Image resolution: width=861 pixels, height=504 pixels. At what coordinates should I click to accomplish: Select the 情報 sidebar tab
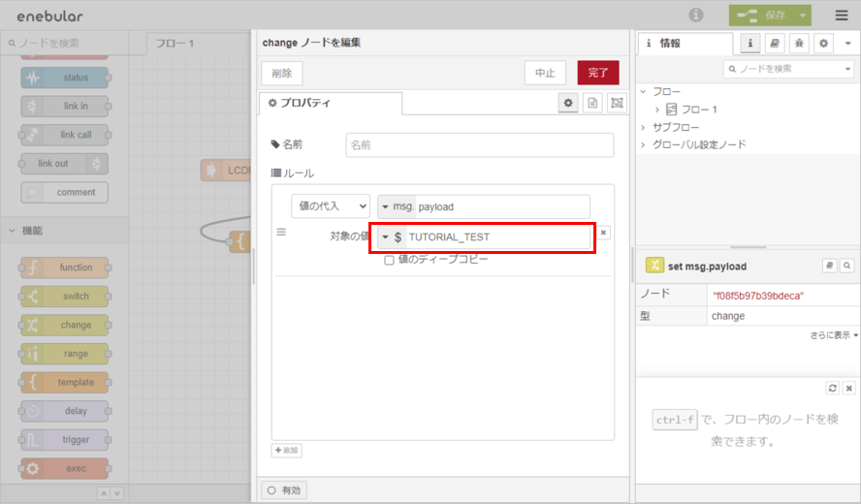coord(685,44)
